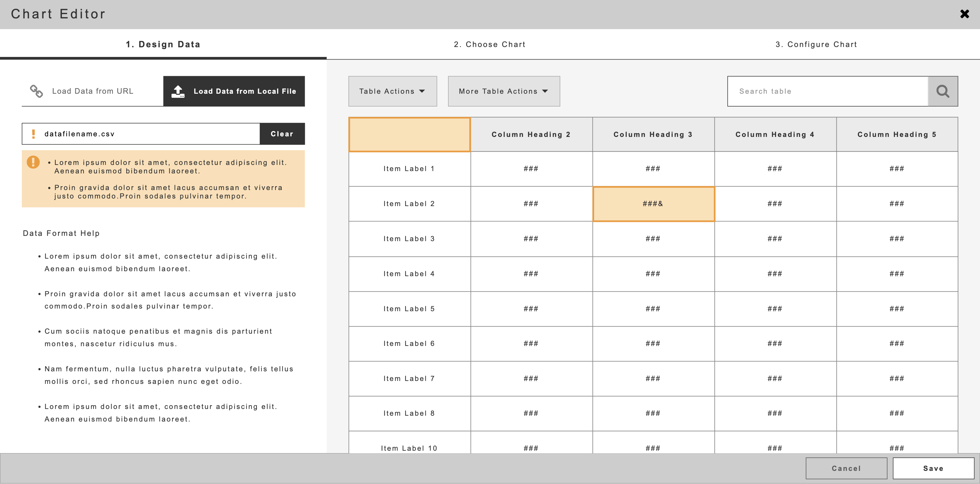This screenshot has width=980, height=484.
Task: Open the More Table Actions dropdown
Action: tap(504, 91)
